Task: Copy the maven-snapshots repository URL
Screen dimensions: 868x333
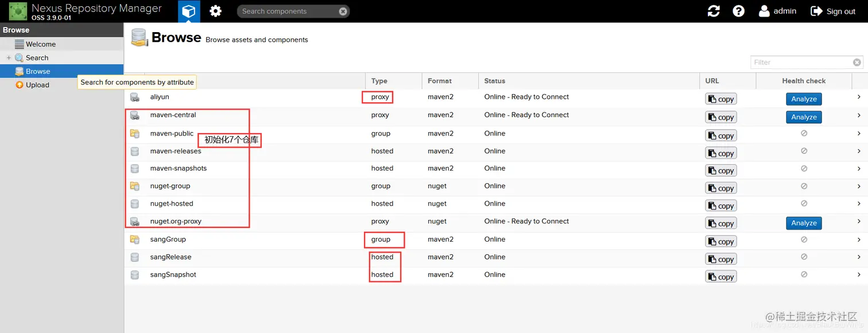Action: (721, 171)
